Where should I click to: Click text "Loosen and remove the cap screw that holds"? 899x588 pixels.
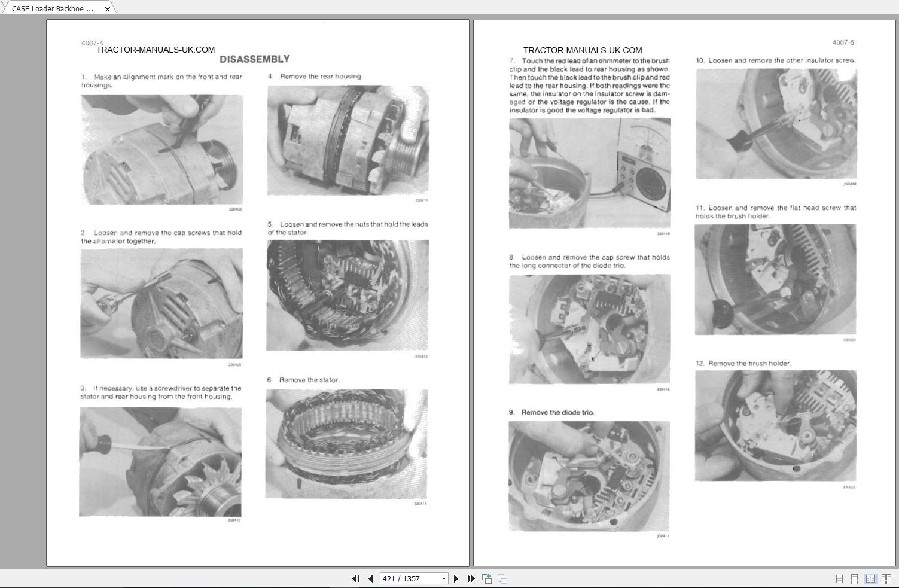[596, 257]
